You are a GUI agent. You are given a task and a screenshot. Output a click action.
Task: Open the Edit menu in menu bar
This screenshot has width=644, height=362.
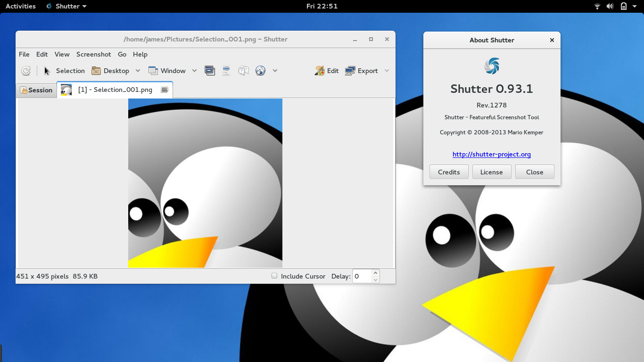42,54
